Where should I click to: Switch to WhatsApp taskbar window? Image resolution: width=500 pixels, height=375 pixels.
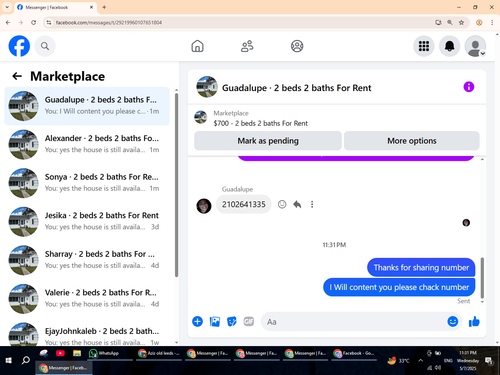click(x=109, y=353)
